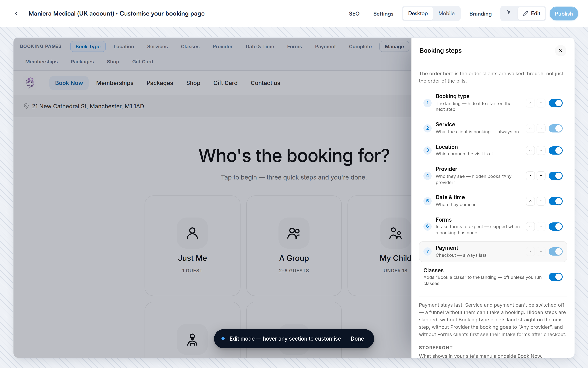Click the Edit button

coord(532,13)
